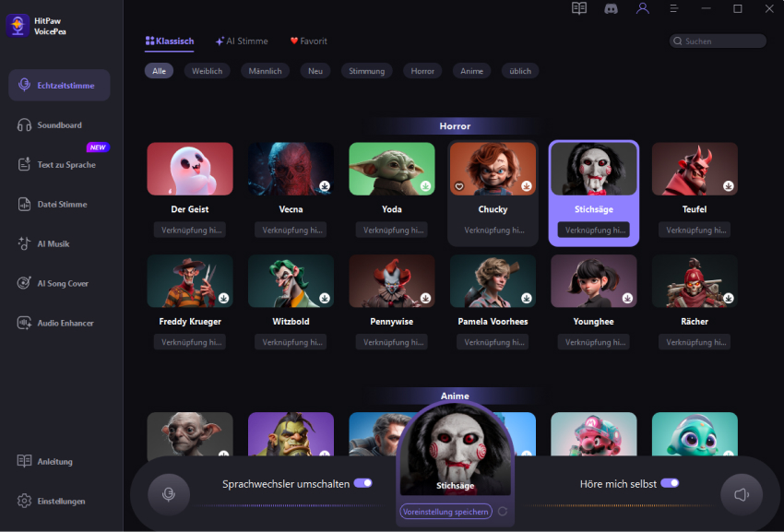Click the microphone input level slider

click(x=290, y=505)
